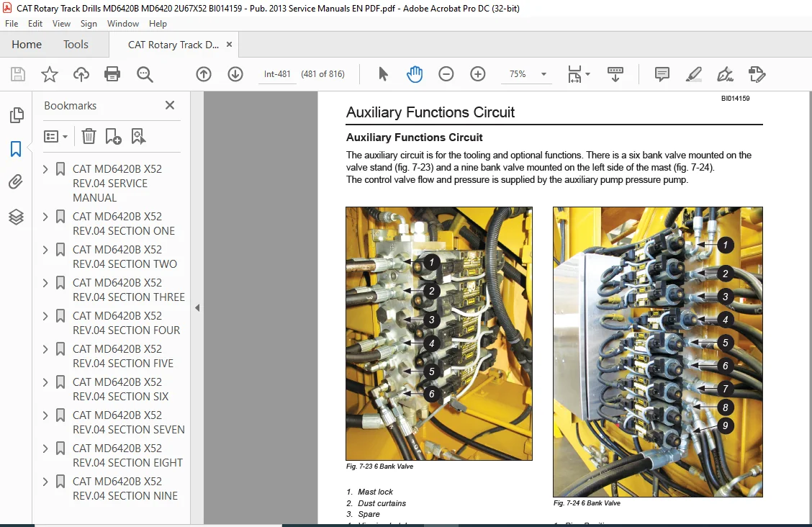Open the Sign document tool
Screen dimensions: 812x527
tap(725, 74)
